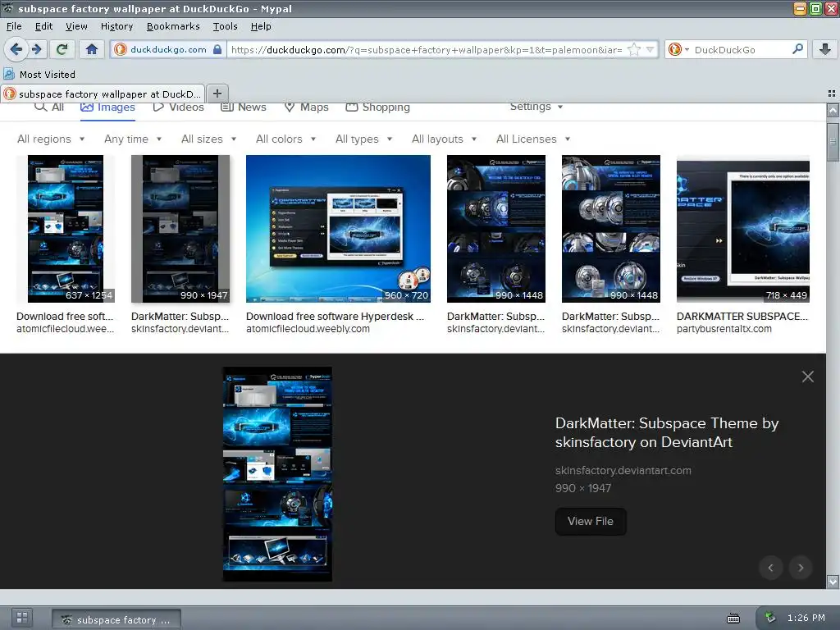Expand the All types filter
The image size is (840, 630).
363,139
